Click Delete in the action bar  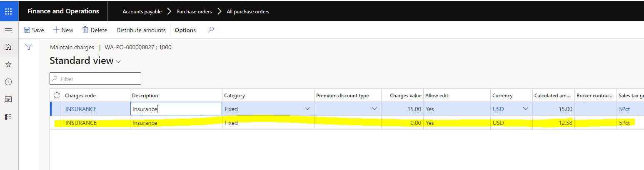click(x=95, y=30)
